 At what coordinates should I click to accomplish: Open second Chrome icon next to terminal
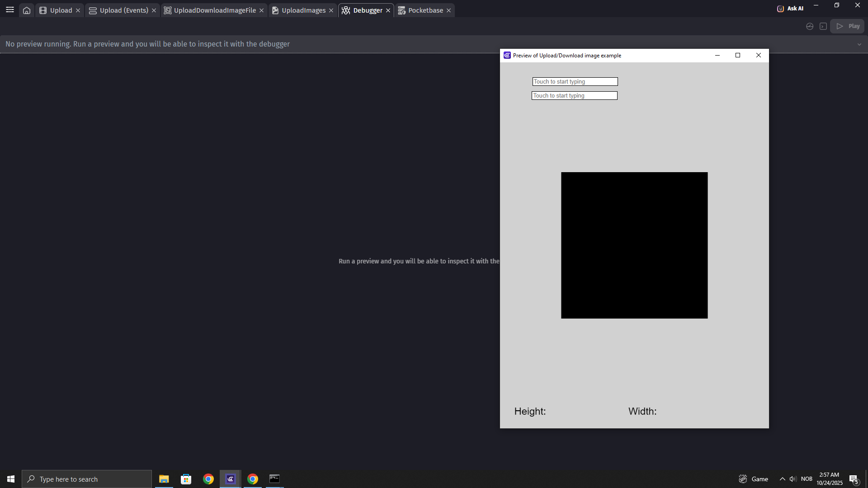click(x=253, y=479)
